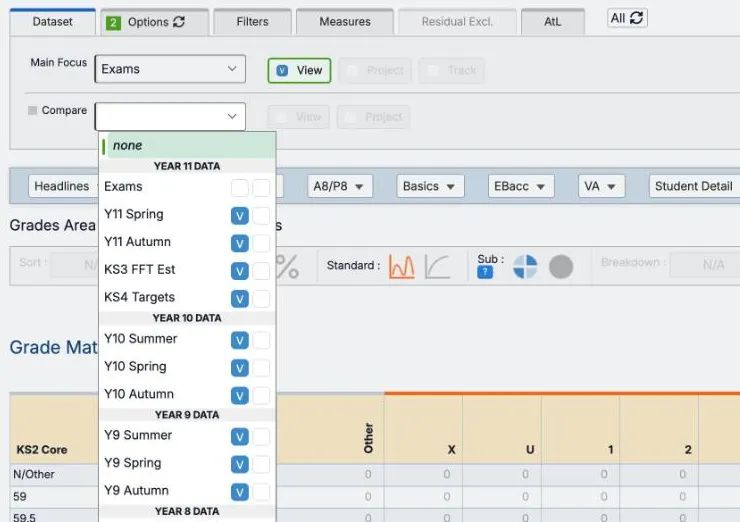Select Y11 Spring in the compare list
The width and height of the screenshot is (740, 522).
pos(134,214)
